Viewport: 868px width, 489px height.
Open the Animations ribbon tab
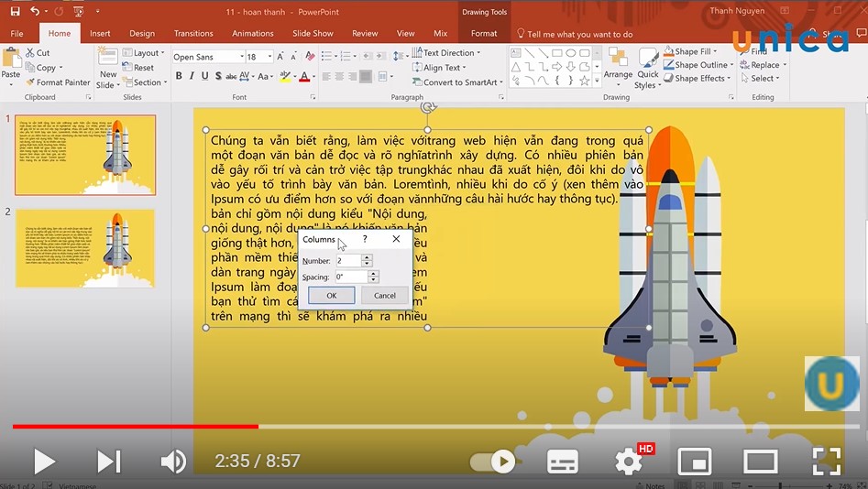(252, 34)
